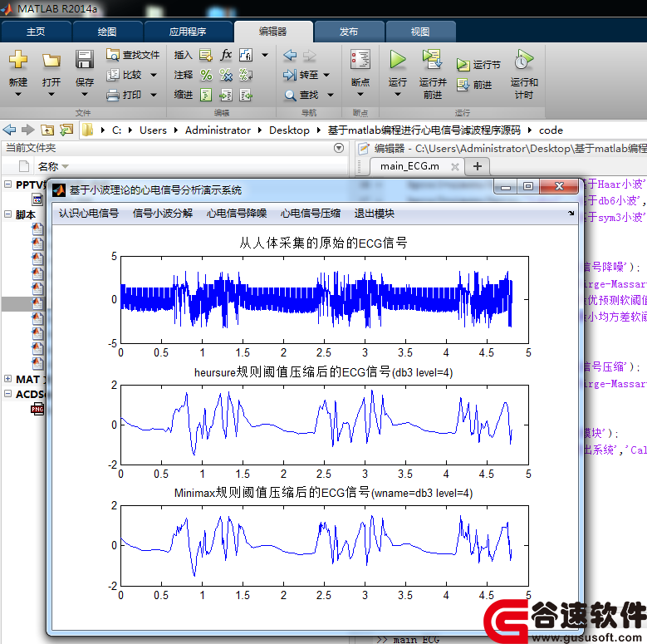This screenshot has height=644, width=647.
Task: Sort files by the 名称 column header
Action: pos(48,166)
